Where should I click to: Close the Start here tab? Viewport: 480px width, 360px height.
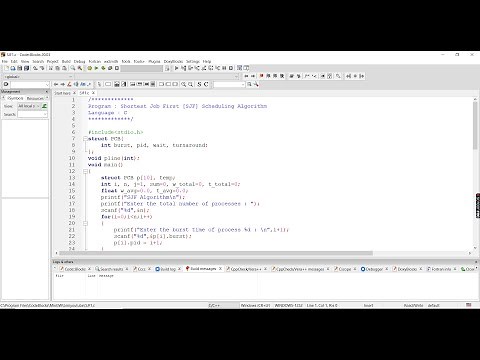pyautogui.click(x=74, y=93)
